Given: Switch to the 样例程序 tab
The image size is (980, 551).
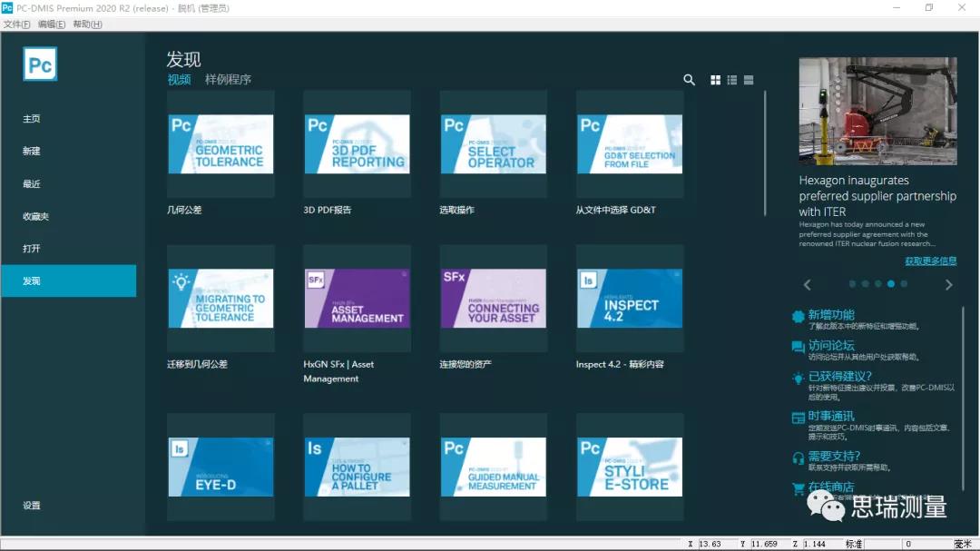Looking at the screenshot, I should (x=228, y=80).
